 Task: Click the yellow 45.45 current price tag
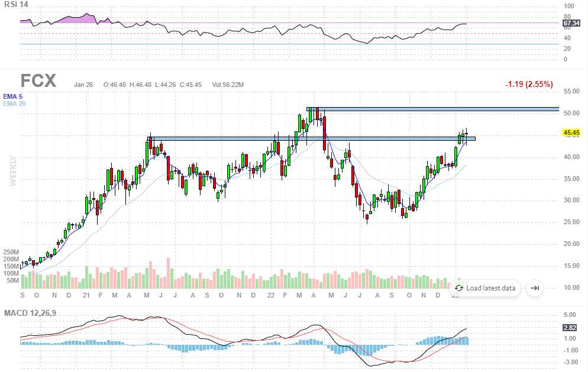click(x=571, y=133)
